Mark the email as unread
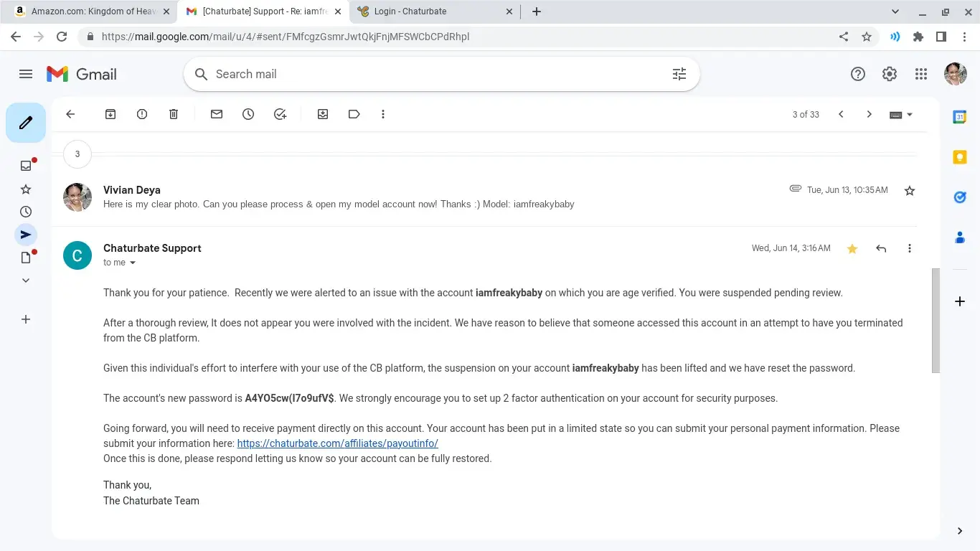980x551 pixels. 217,114
